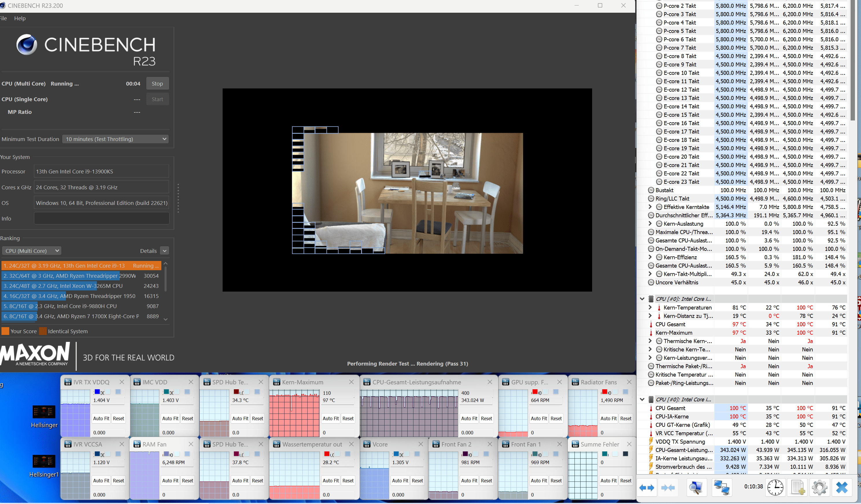Screen dimensions: 861x504
Task: Click Reset in Radiator Fans graph
Action: coord(626,419)
